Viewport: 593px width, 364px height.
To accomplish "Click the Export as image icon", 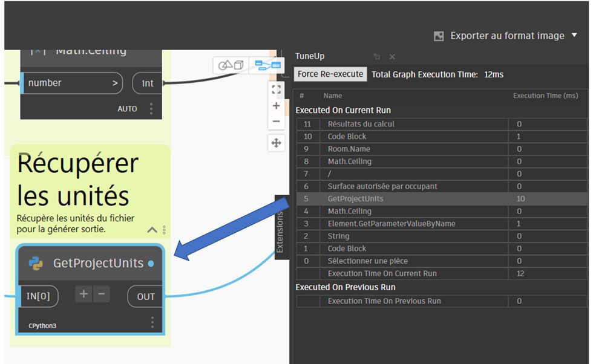I will tap(439, 36).
